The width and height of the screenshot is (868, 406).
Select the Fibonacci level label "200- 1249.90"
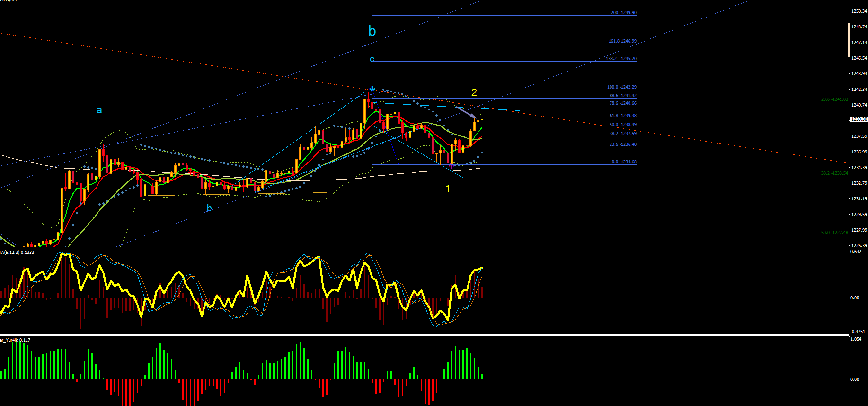pos(623,13)
